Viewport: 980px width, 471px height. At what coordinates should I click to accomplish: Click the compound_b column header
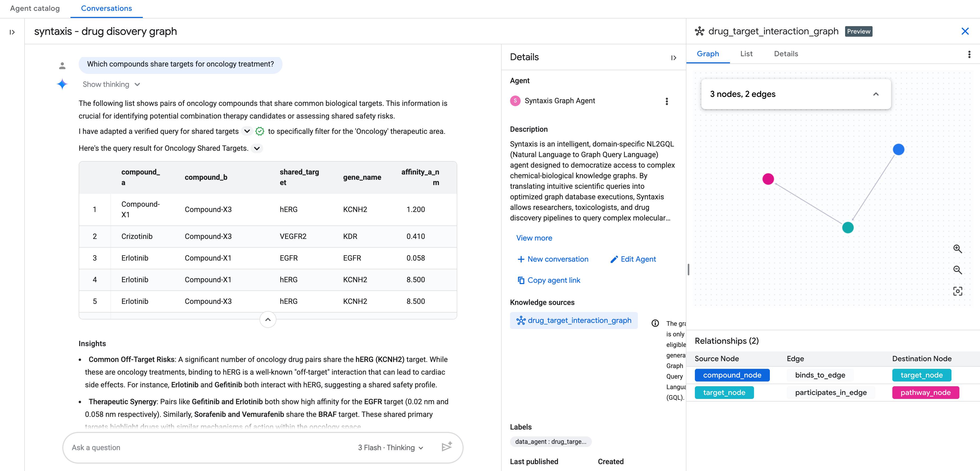pos(206,177)
